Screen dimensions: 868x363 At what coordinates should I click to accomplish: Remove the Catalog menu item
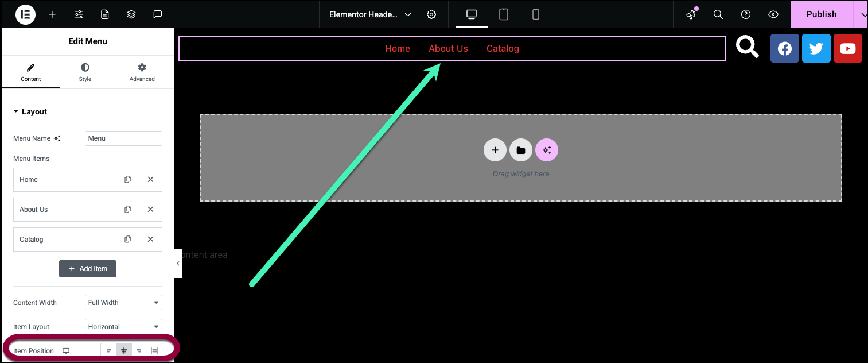tap(150, 240)
